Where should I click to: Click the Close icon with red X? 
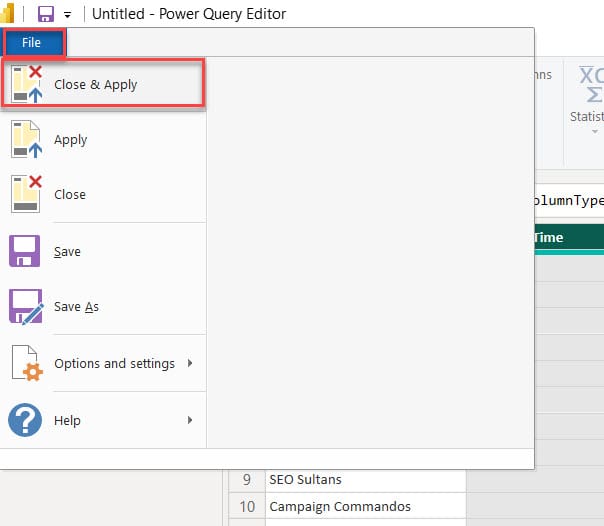pos(26,194)
